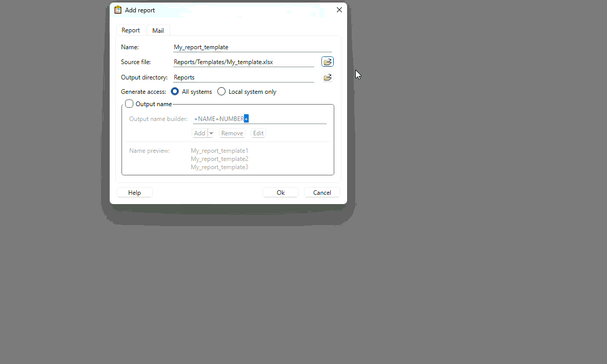Open the Add button dropdown arrow

click(210, 133)
